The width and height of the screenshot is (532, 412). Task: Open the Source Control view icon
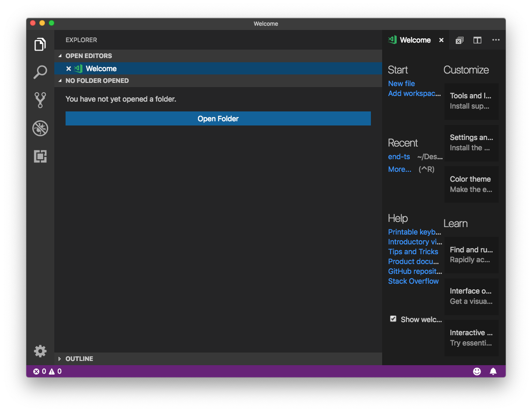(40, 100)
